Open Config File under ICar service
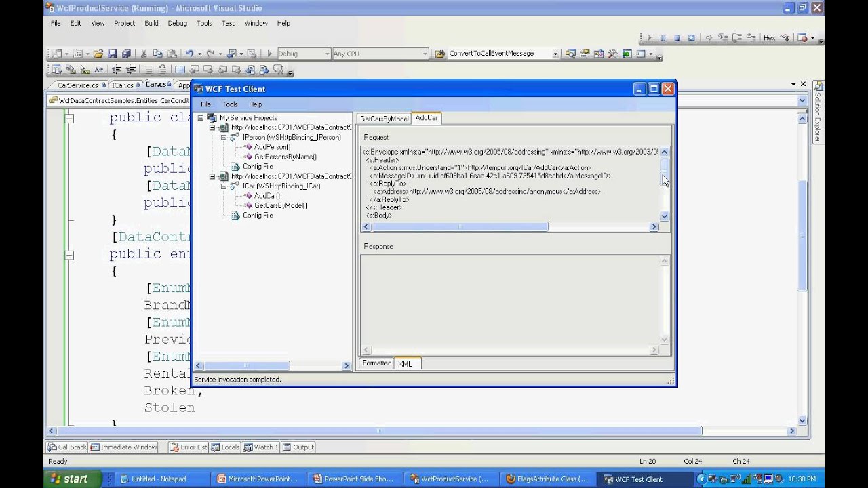The height and width of the screenshot is (488, 868). tap(258, 215)
